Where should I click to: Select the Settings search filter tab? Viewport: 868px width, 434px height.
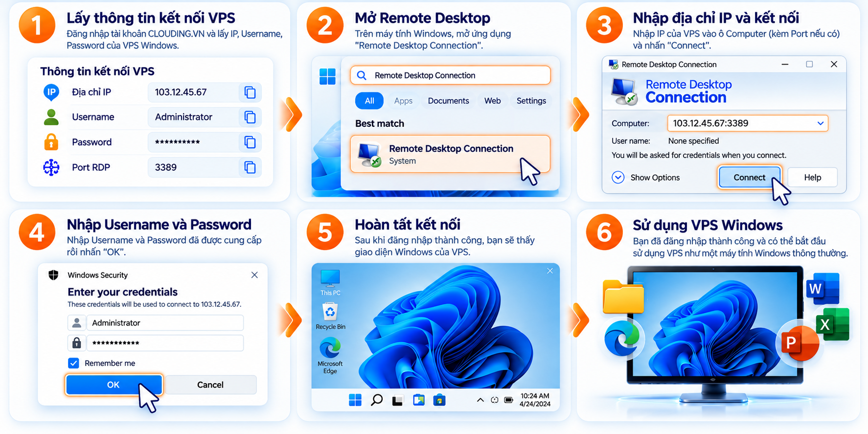click(531, 101)
